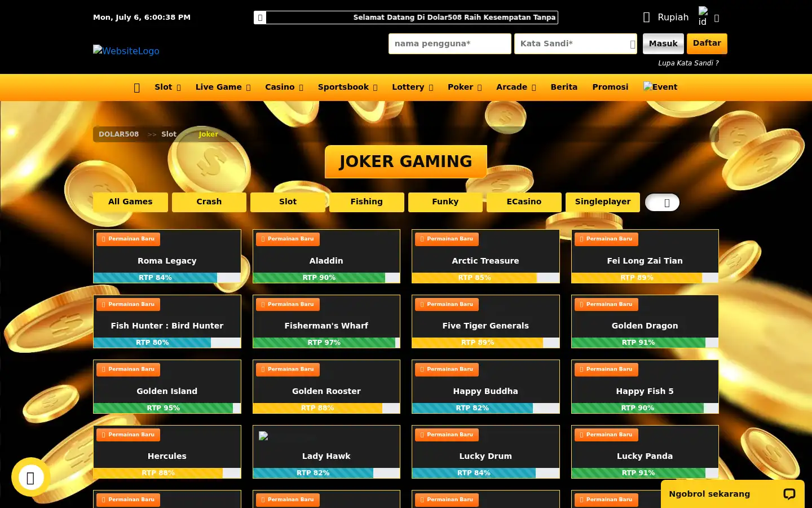This screenshot has height=508, width=812.
Task: Click the id language flag icon
Action: coord(703,16)
